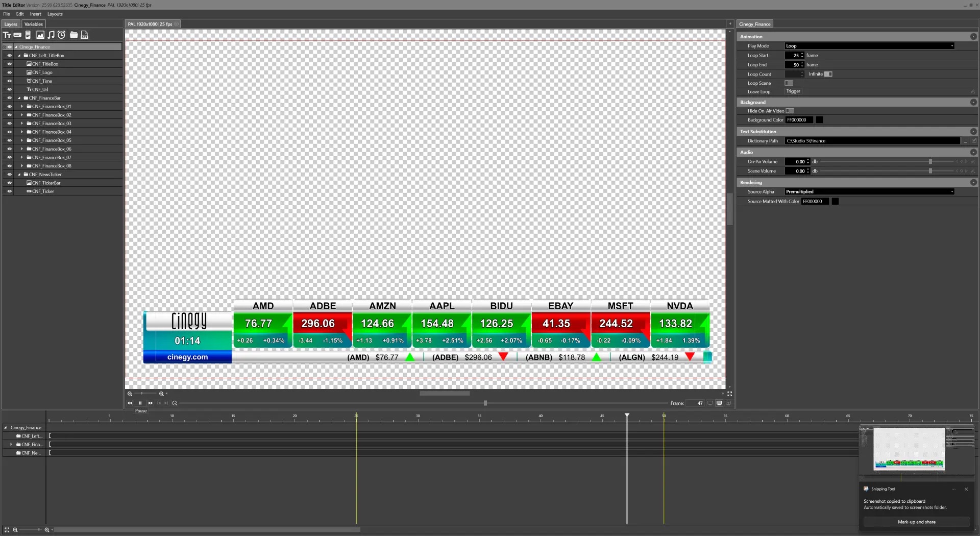
Task: Zoom in on the preview canvas
Action: (x=161, y=394)
